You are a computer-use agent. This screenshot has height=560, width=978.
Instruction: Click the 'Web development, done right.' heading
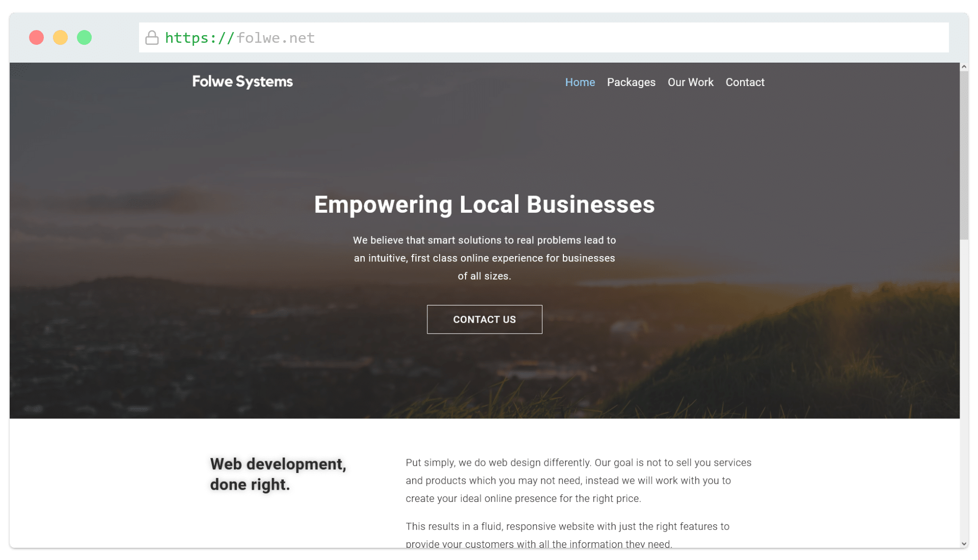[x=278, y=474]
